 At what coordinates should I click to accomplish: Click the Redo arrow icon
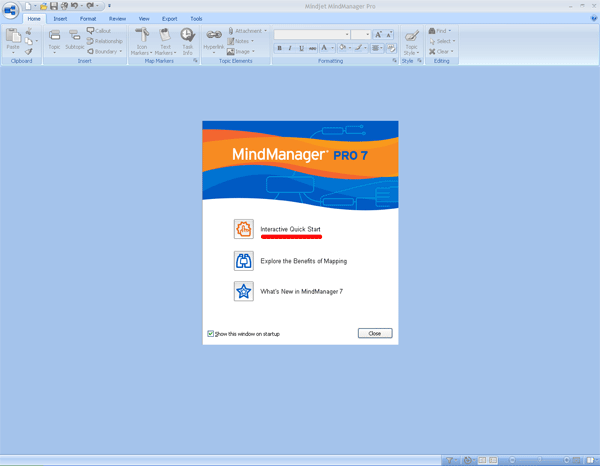(90, 6)
